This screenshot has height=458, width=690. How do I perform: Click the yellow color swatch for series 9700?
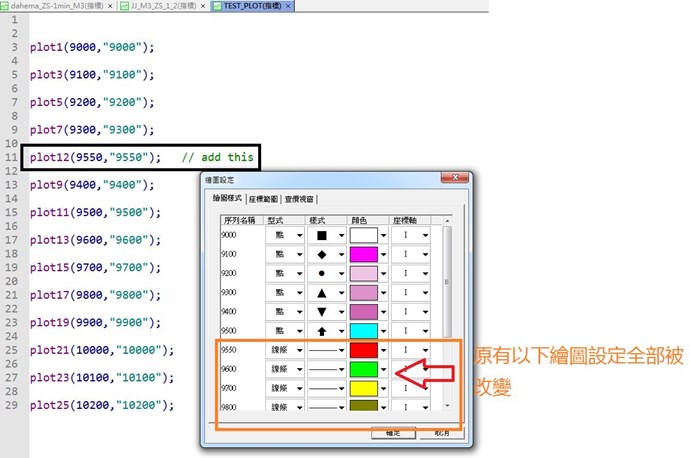pyautogui.click(x=364, y=388)
